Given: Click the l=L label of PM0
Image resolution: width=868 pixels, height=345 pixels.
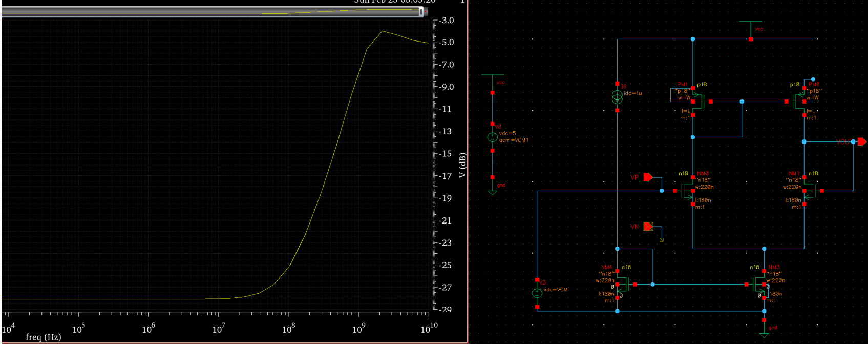Looking at the screenshot, I should (x=811, y=111).
